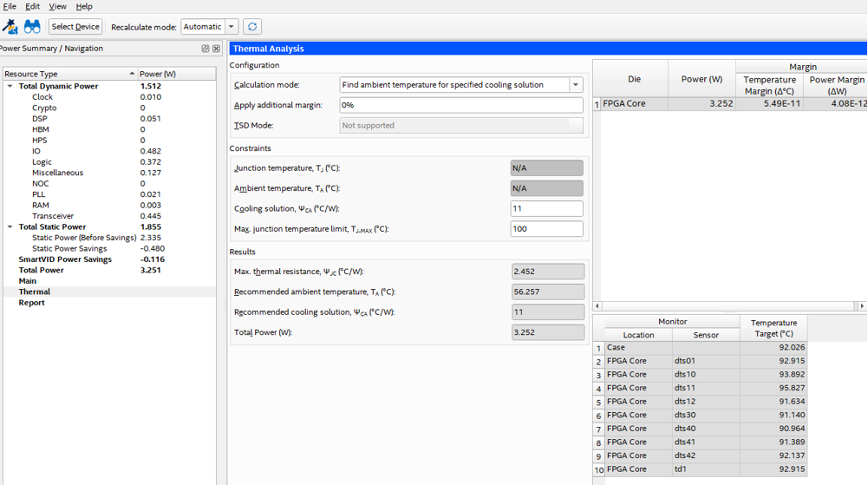
Task: Click the Temperature Target column header
Action: pos(773,328)
